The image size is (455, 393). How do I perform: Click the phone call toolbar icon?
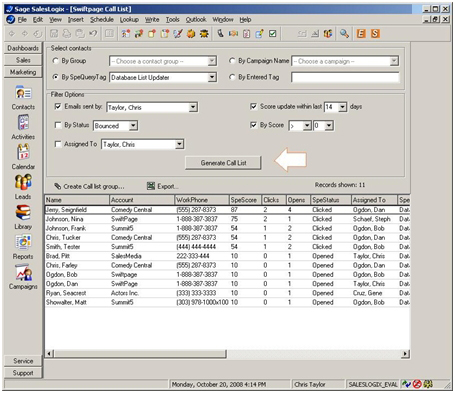pos(220,33)
